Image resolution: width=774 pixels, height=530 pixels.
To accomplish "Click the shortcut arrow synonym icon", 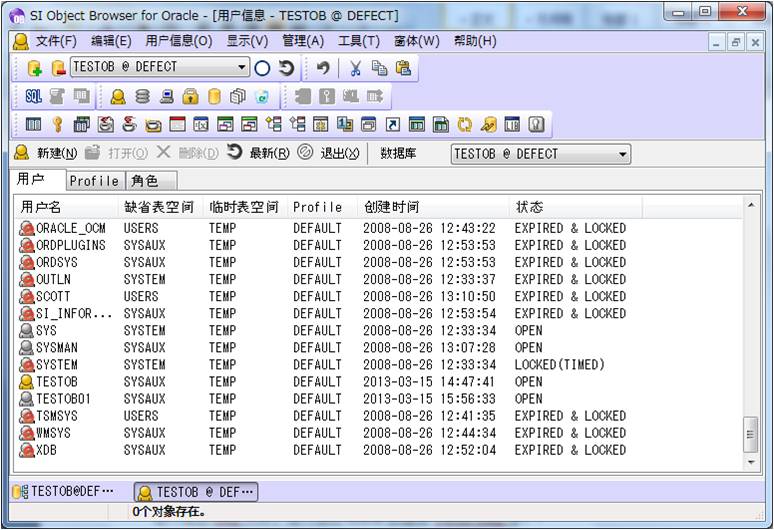I will pos(392,124).
